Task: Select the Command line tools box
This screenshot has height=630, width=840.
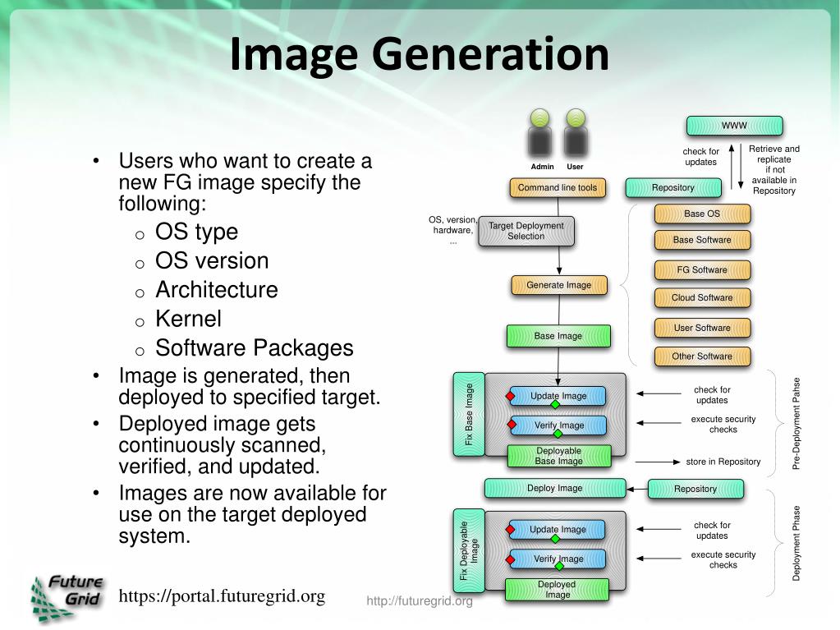Action: point(558,188)
